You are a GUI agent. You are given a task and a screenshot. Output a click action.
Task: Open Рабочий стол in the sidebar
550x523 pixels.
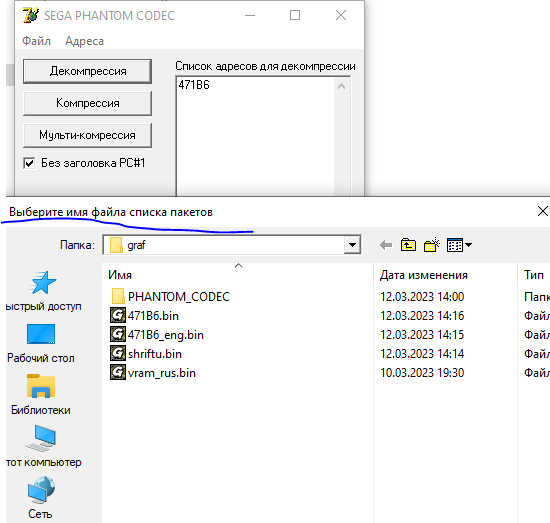point(41,343)
